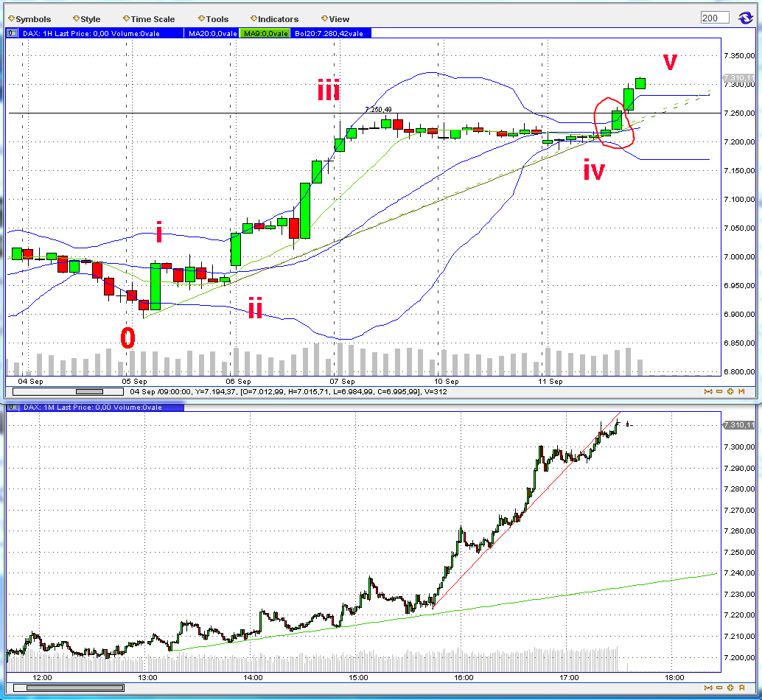Open the Symbols menu
Viewport: 762px width, 700px height.
tap(30, 19)
